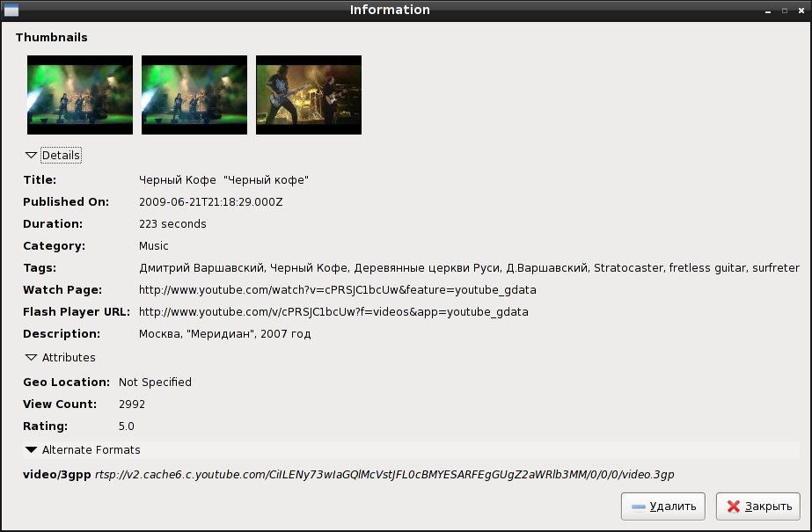
Task: Open the window menu icon in title bar
Action: coord(11,10)
